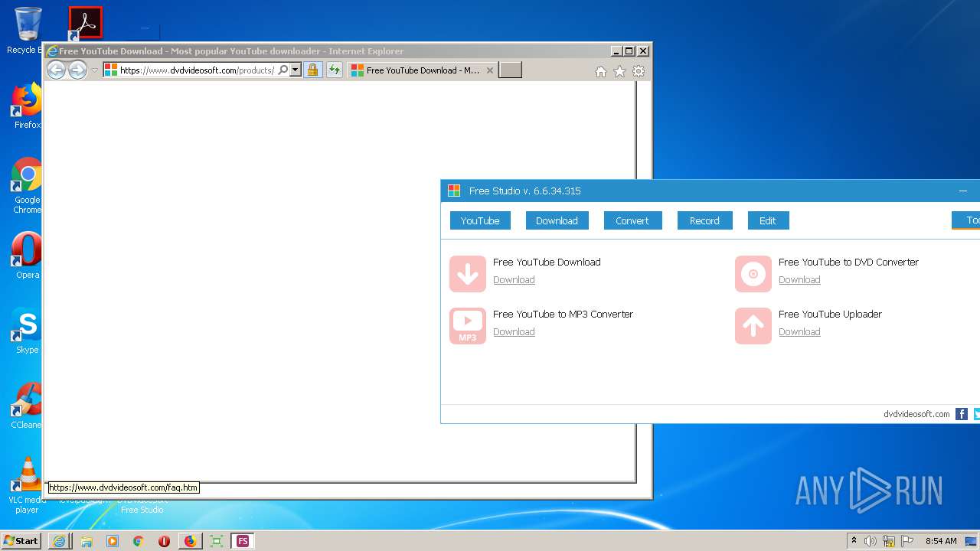Viewport: 980px width, 551px height.
Task: Open the Google Chrome desktop shortcut
Action: [28, 186]
